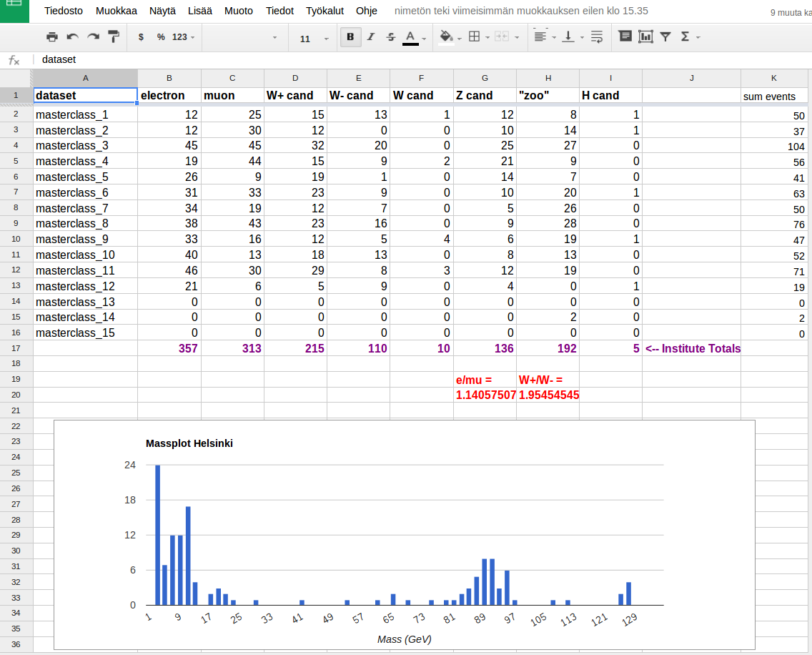Screen dimensions: 812x655
Task: Expand the horizontal align dropdown arrow
Action: point(554,37)
